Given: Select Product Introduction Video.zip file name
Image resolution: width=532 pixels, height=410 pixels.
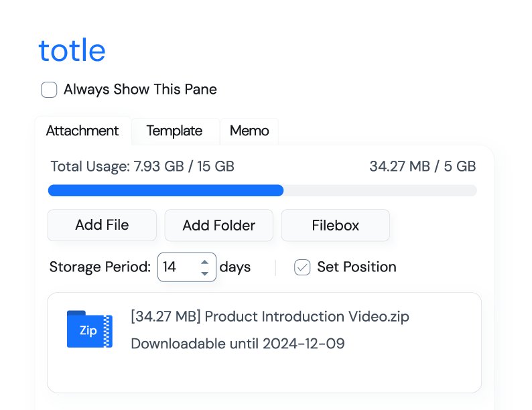Looking at the screenshot, I should click(269, 317).
